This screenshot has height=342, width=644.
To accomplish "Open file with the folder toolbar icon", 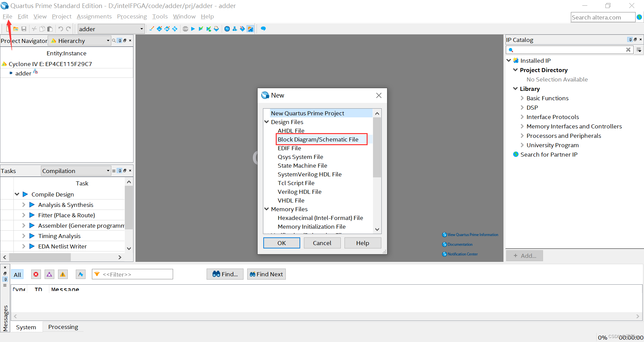I will [x=16, y=29].
